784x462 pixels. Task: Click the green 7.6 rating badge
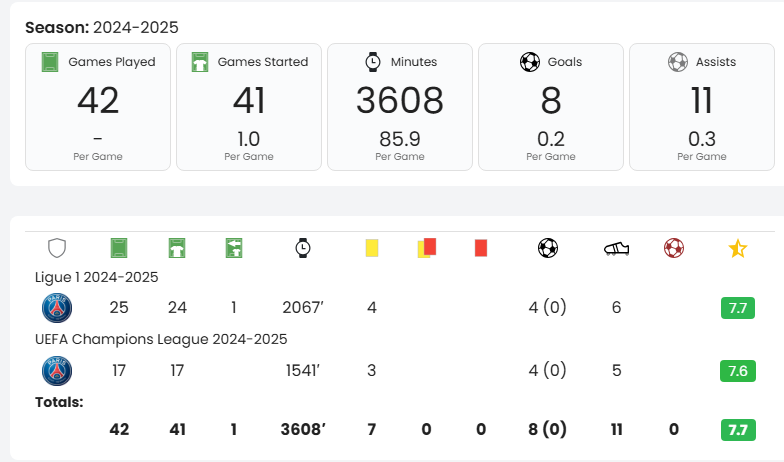(x=737, y=370)
